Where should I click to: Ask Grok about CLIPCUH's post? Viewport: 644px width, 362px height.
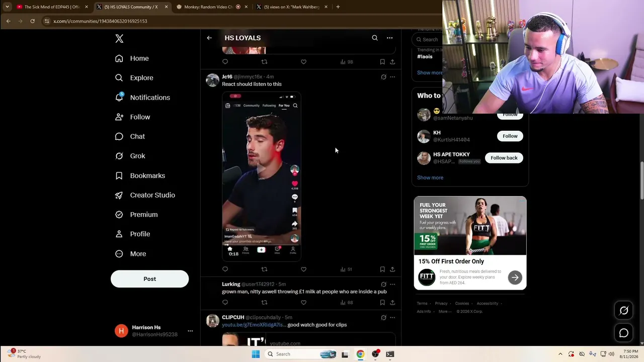click(383, 318)
